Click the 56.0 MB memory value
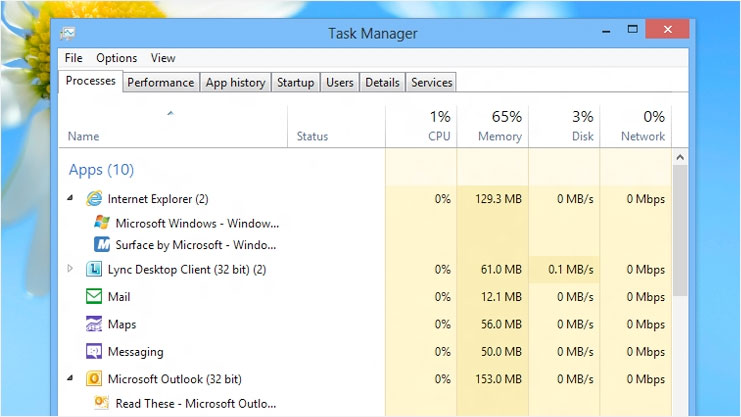The width and height of the screenshot is (741, 417). point(501,324)
